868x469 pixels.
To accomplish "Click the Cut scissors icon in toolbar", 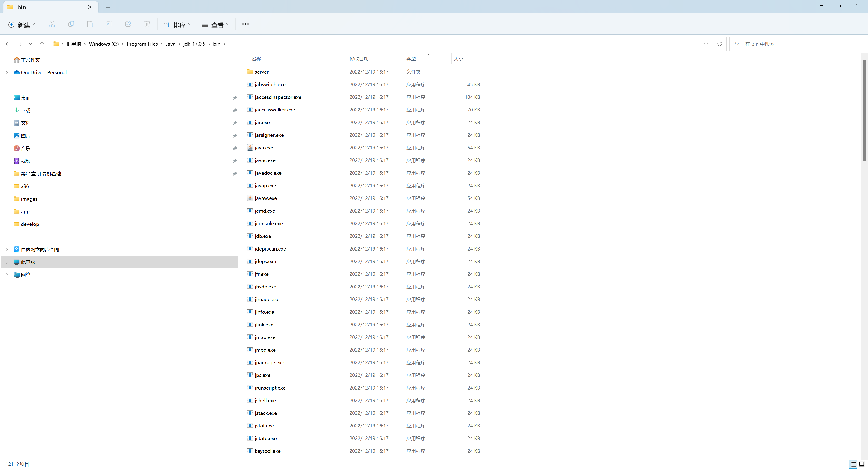I will coord(52,24).
